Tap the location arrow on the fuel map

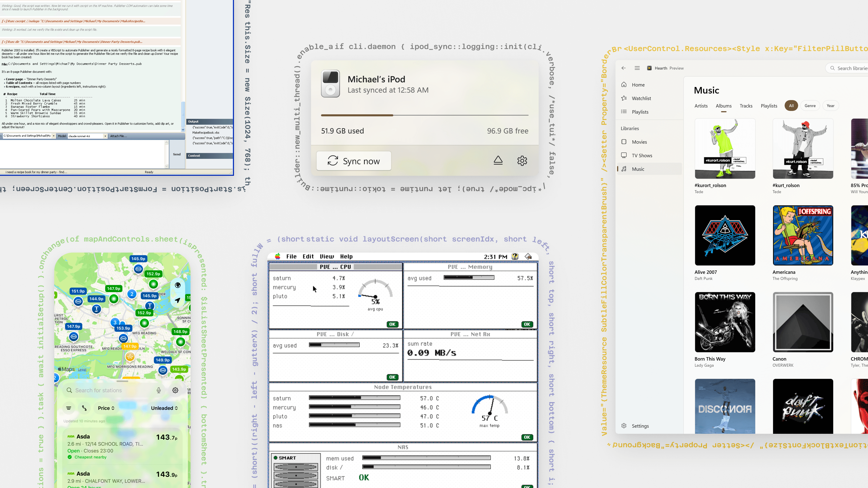click(x=178, y=300)
